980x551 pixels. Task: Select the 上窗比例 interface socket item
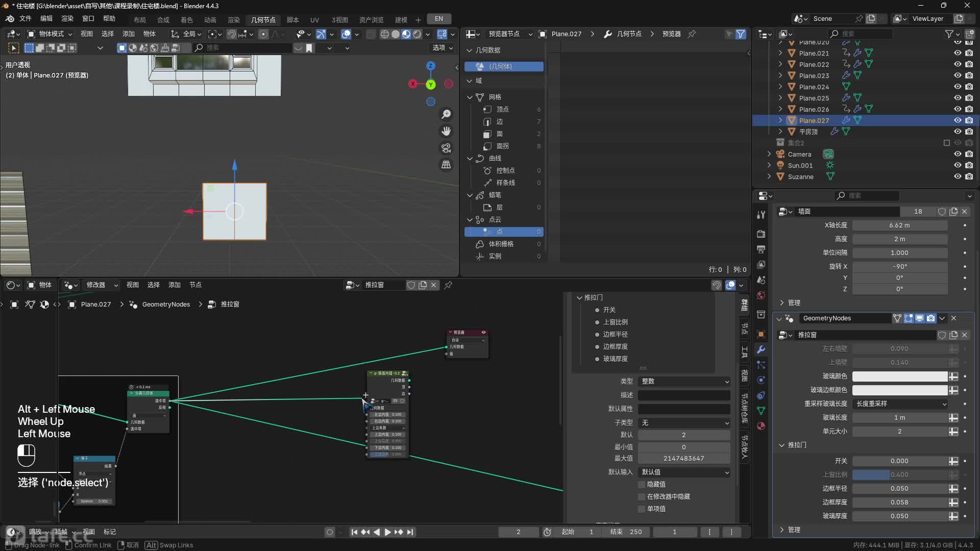click(615, 322)
